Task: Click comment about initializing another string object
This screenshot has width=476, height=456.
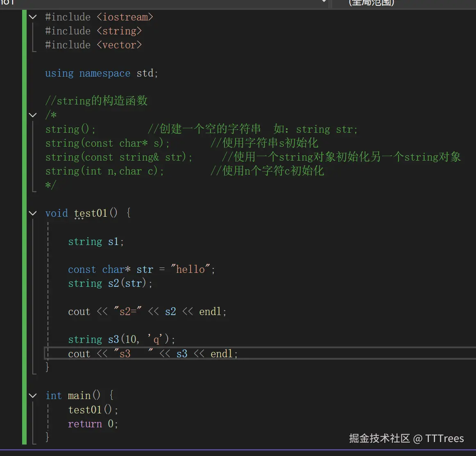Action: [342, 157]
